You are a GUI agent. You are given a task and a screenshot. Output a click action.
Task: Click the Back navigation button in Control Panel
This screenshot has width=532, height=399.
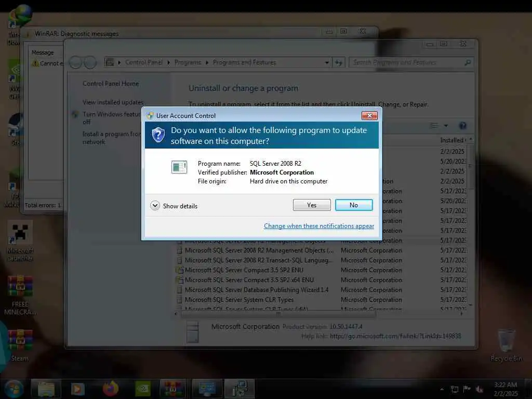point(76,62)
